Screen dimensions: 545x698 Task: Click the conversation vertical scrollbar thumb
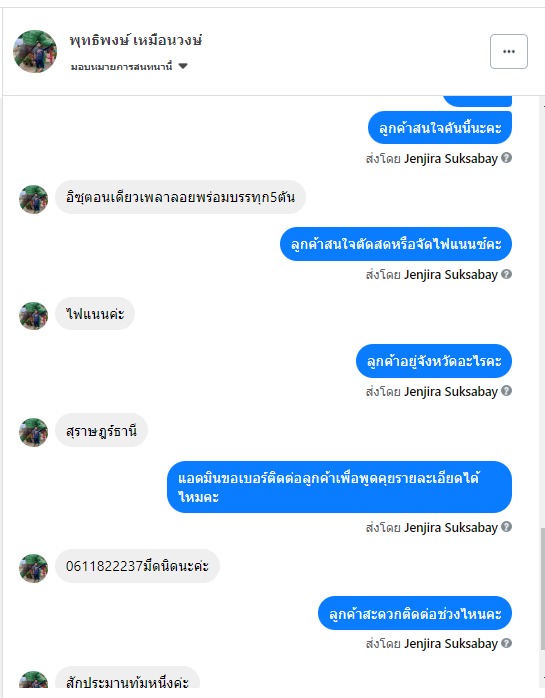(542, 590)
